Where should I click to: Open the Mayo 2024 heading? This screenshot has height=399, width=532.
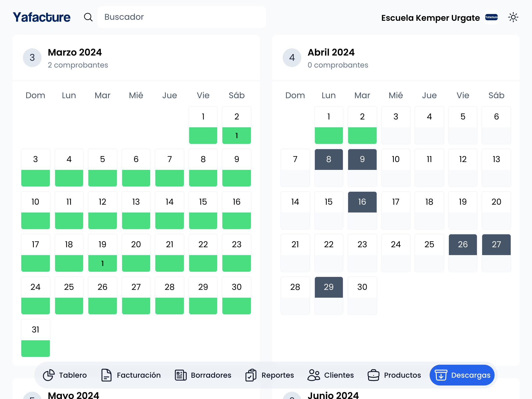click(74, 395)
